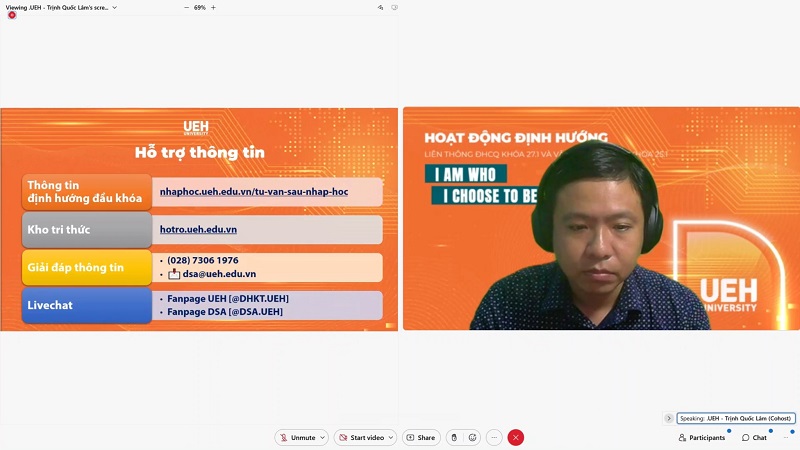This screenshot has height=450, width=800.
Task: Click the orange Thông tin định hướng đầu khóa label
Action: click(x=87, y=192)
